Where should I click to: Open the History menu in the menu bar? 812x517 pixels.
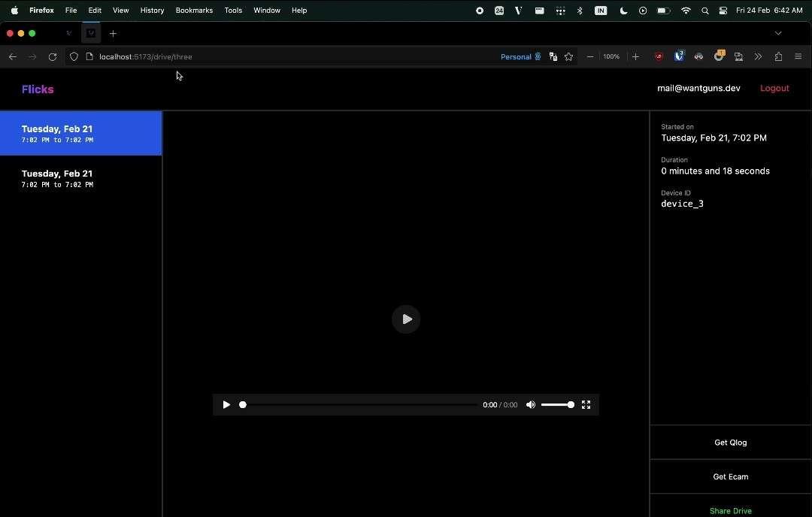tap(152, 11)
